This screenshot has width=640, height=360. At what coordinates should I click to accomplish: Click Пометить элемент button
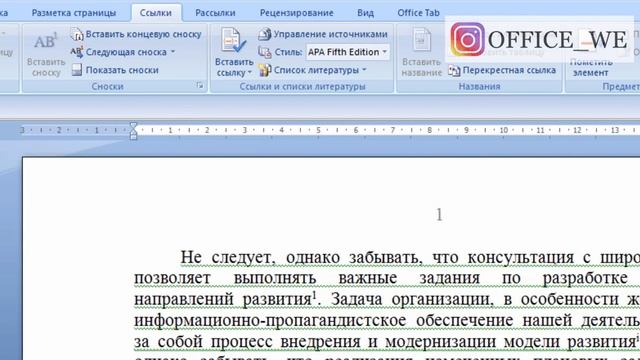tap(591, 67)
